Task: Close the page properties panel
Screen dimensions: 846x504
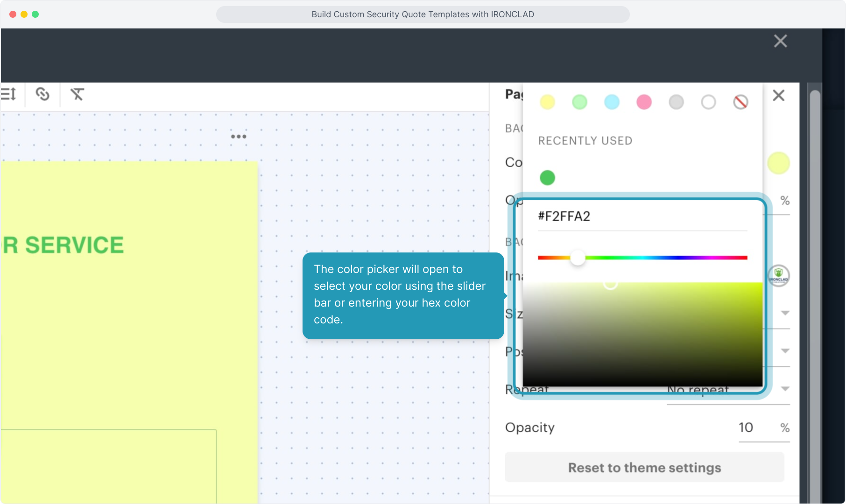Action: 778,96
